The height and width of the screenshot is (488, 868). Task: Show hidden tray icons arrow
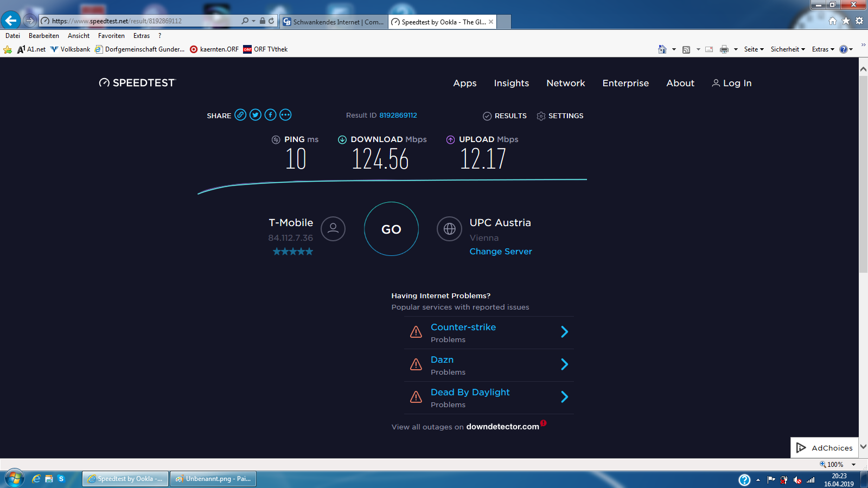[x=758, y=480]
